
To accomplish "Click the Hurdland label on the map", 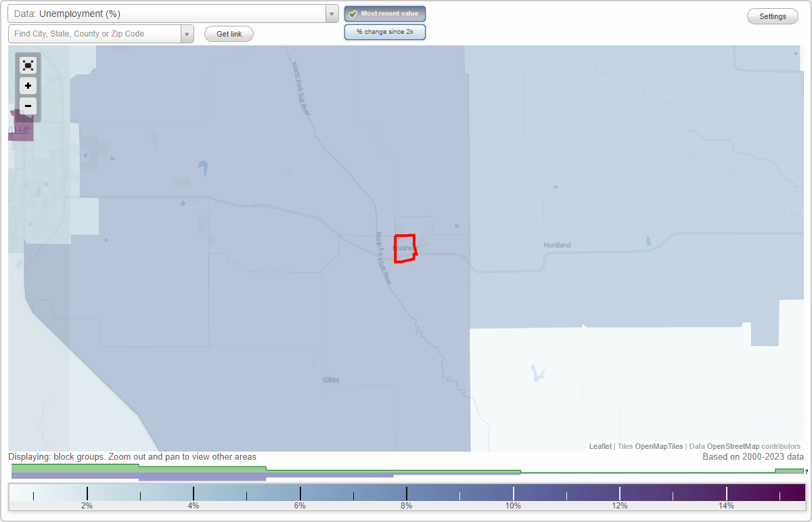I will pyautogui.click(x=557, y=245).
